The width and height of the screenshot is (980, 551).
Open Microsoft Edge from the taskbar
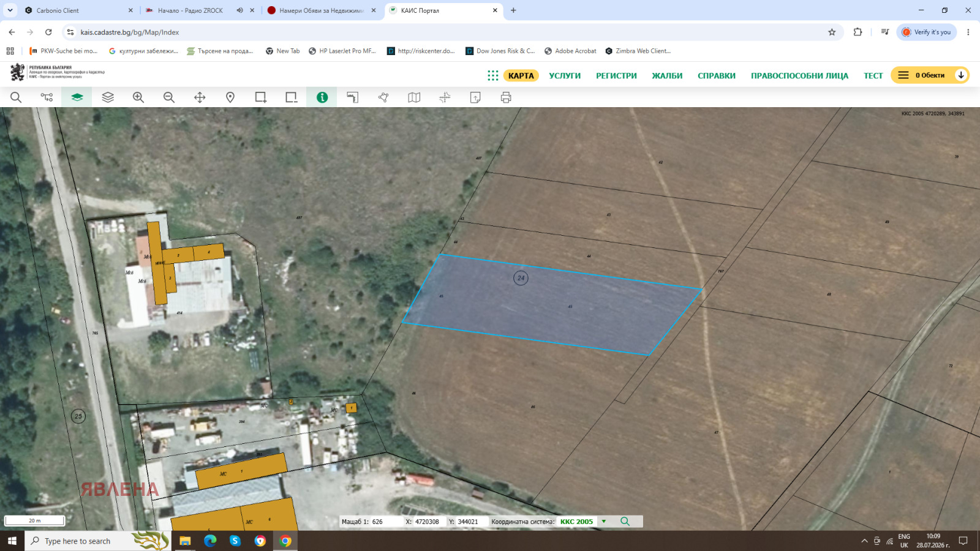(210, 541)
